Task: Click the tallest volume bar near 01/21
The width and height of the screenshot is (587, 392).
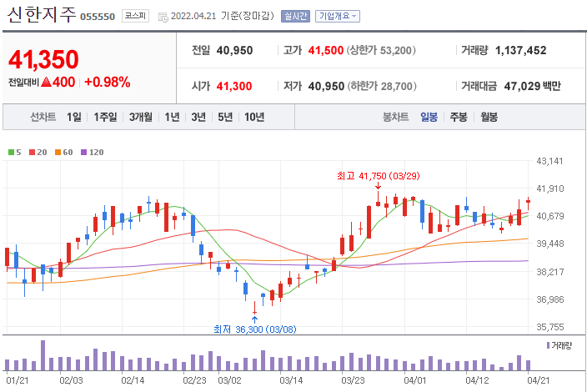Action: click(43, 355)
